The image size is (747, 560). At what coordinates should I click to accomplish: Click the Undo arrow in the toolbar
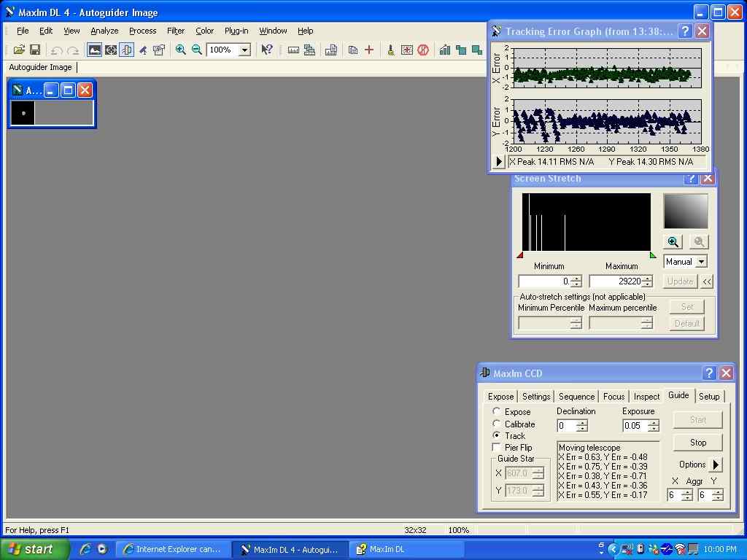[57, 50]
